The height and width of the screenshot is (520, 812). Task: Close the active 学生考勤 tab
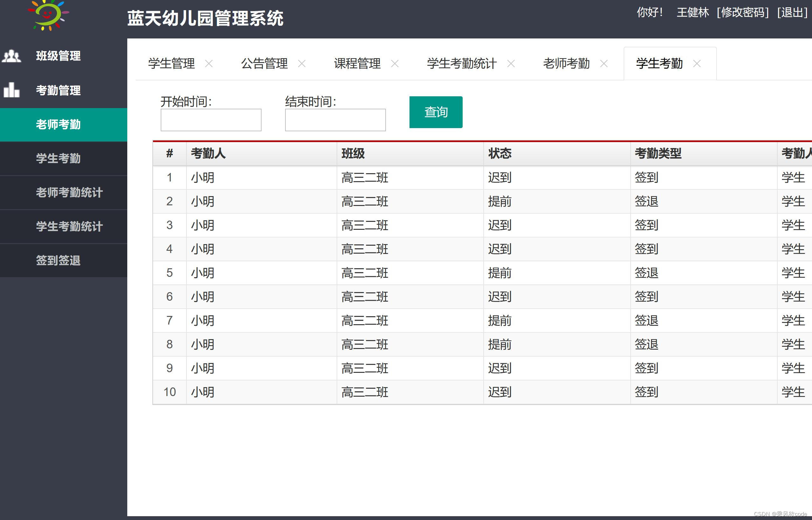[697, 64]
